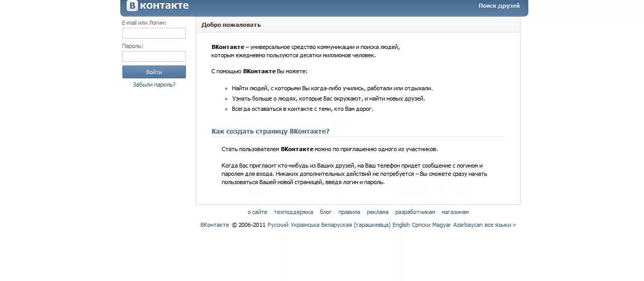Click the sentence starting Стать пользователем ВКонтакте
The width and height of the screenshot is (644, 281).
pos(329,149)
